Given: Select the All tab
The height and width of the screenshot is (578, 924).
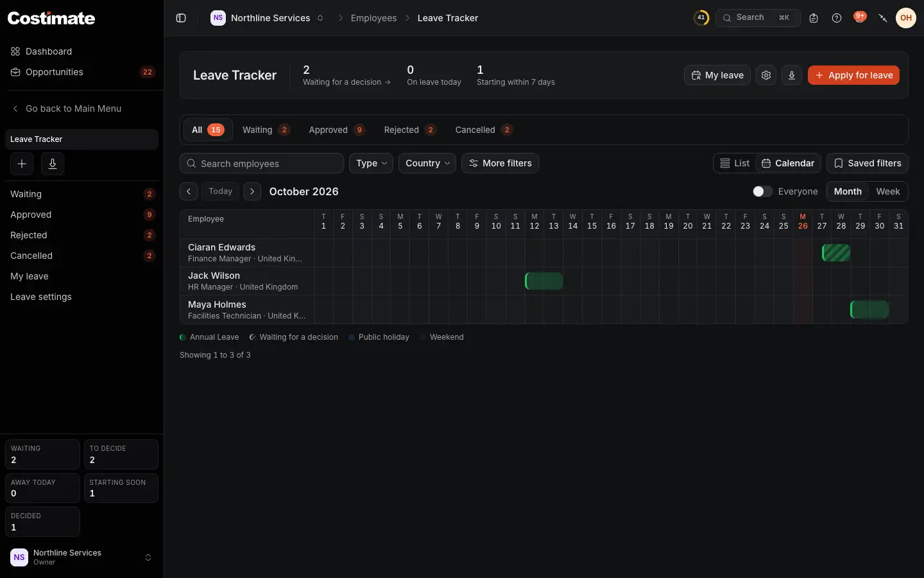Looking at the screenshot, I should coord(208,130).
